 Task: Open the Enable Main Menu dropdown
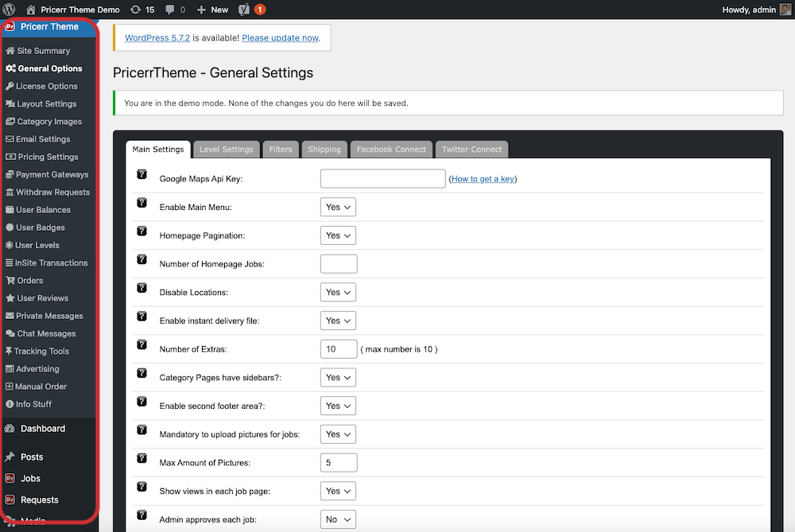click(338, 207)
